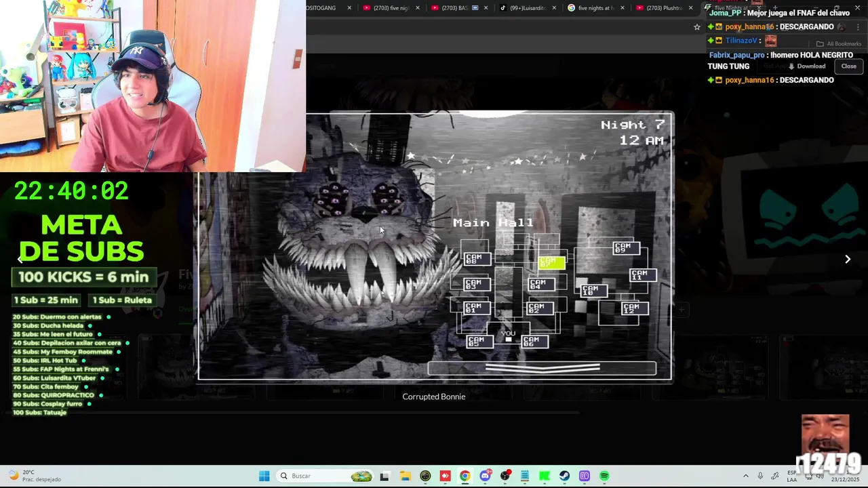The image size is (868, 488).
Task: Open the red app icon in the taskbar
Action: point(445,476)
